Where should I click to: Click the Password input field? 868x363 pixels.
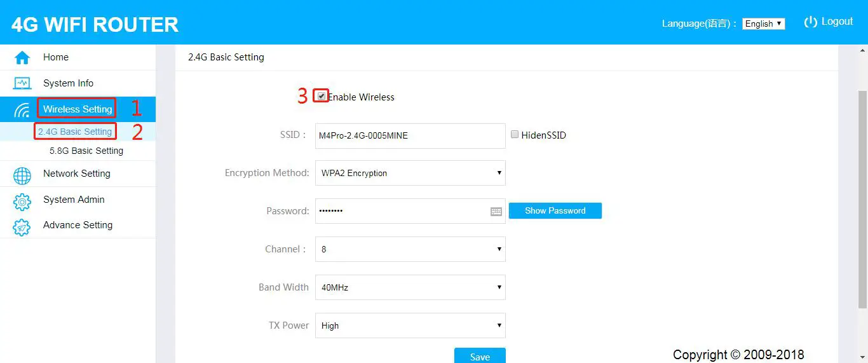coord(410,211)
